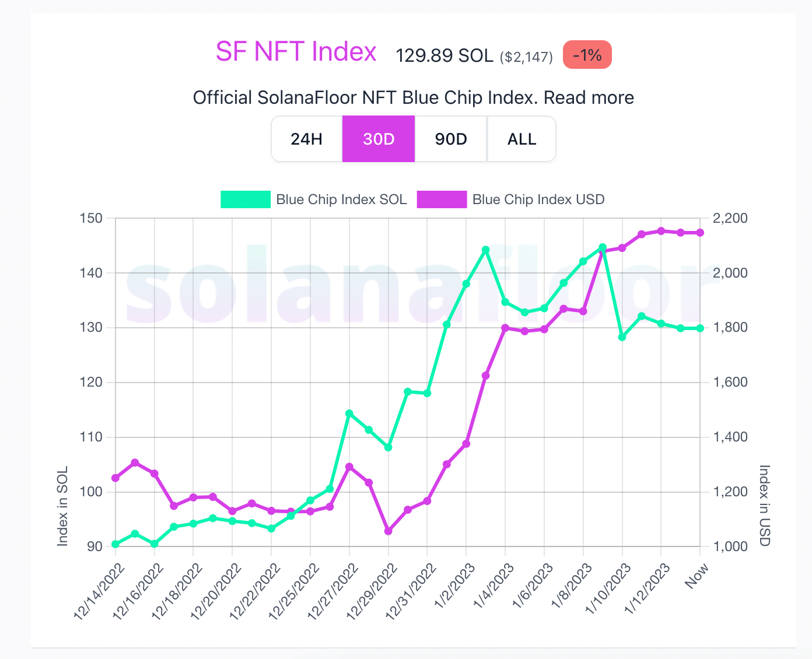Click the green SOL point at 12/27/2022

[x=349, y=413]
